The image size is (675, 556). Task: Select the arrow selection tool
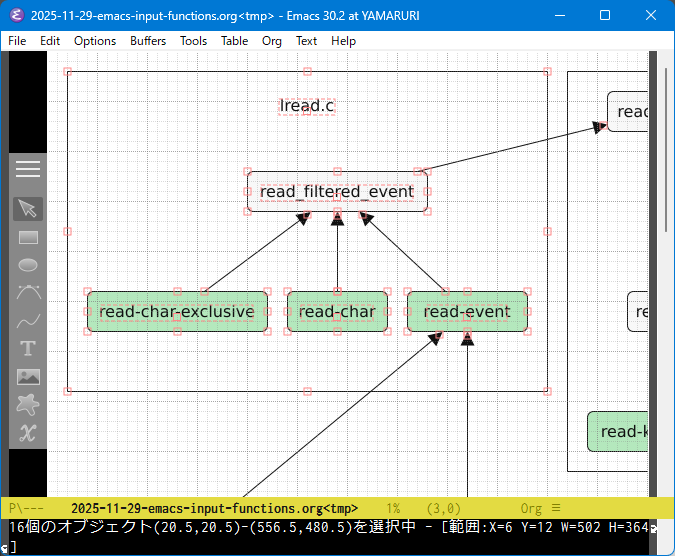pos(28,209)
